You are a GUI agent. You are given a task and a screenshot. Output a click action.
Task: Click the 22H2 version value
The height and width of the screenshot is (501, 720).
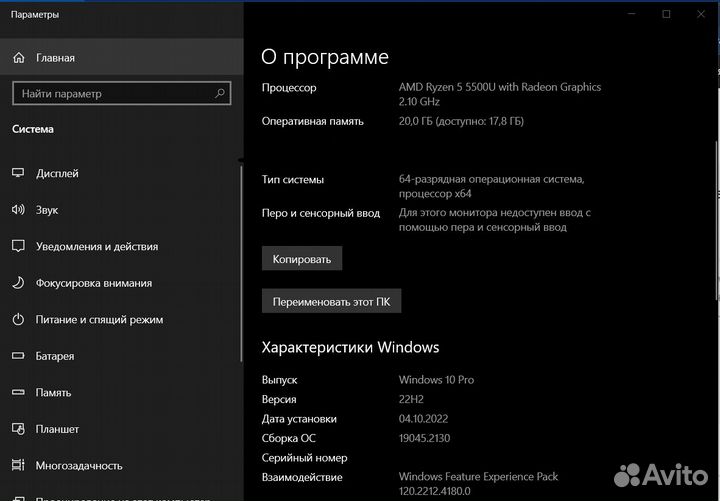tap(411, 399)
